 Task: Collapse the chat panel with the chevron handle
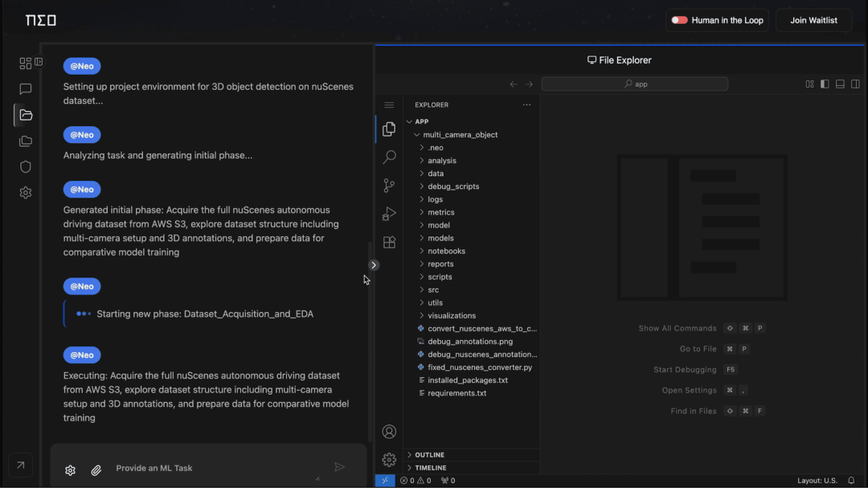click(x=374, y=265)
